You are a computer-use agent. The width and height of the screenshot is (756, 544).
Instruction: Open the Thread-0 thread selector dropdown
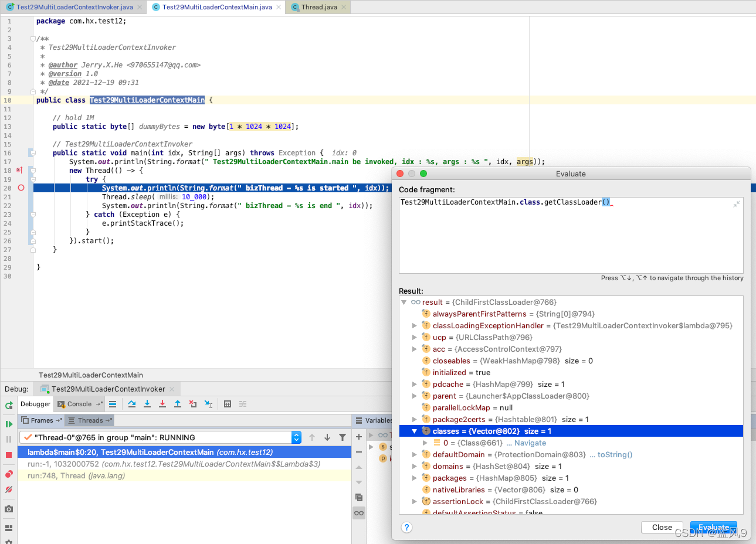(x=296, y=436)
